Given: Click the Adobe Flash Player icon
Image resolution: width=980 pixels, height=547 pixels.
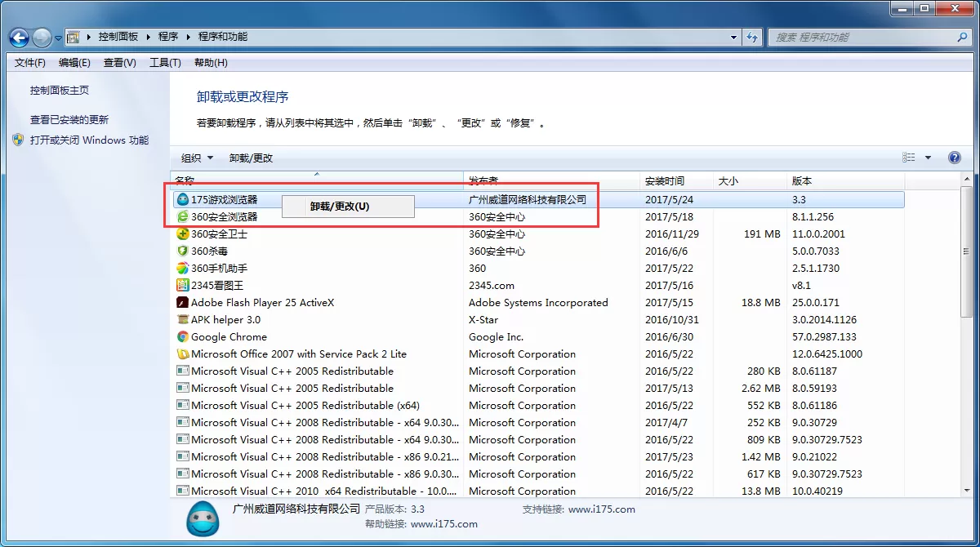Looking at the screenshot, I should click(183, 302).
